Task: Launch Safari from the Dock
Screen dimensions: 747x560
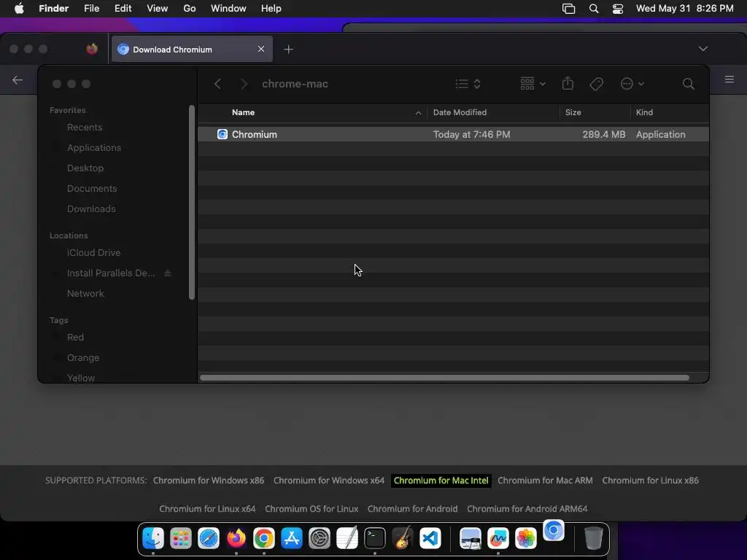Action: tap(208, 539)
